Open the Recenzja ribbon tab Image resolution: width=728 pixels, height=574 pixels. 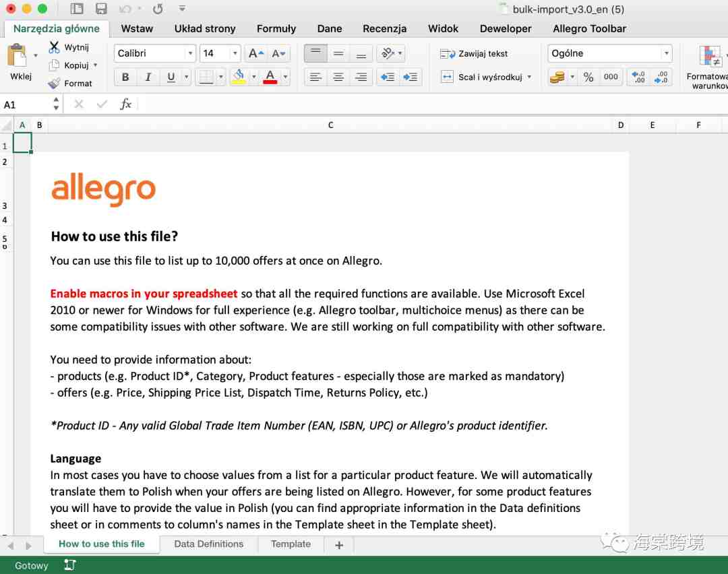[x=384, y=29]
